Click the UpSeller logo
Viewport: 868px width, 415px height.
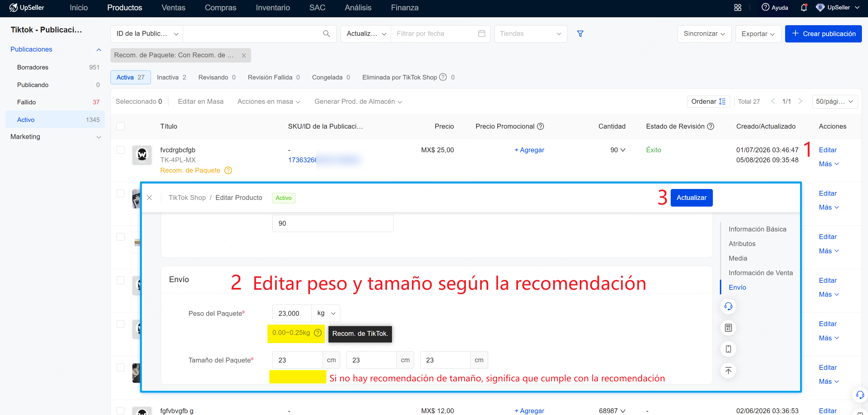point(27,7)
